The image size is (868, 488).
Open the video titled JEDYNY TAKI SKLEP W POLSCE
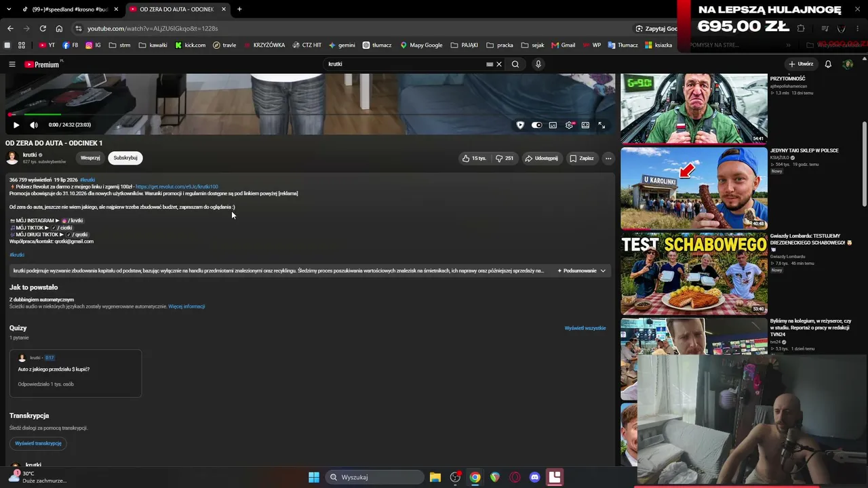[804, 150]
